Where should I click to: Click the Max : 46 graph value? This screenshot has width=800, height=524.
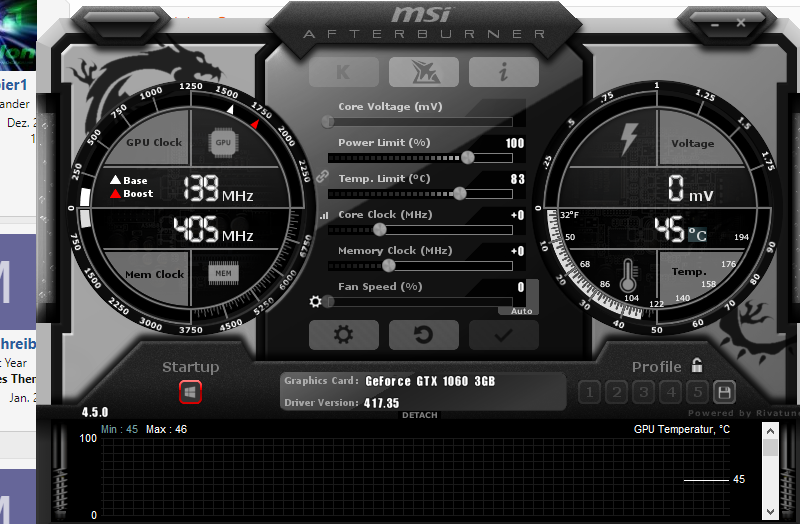[x=166, y=430]
